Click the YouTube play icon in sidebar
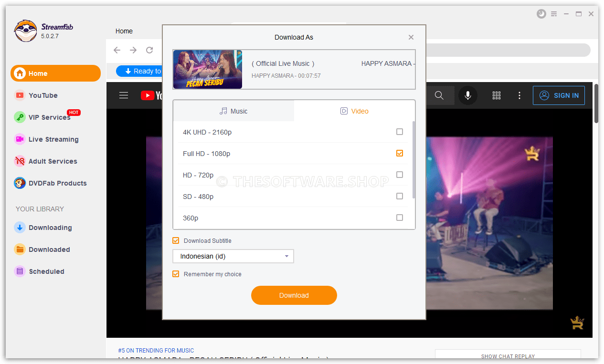Viewport: 604px width, 364px height. [x=20, y=95]
